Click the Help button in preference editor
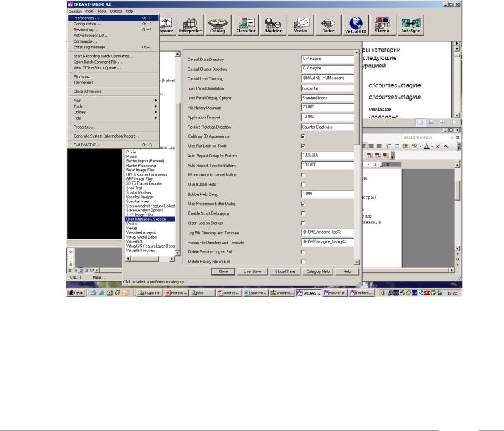Viewport: 504px width, 431px height. pyautogui.click(x=347, y=272)
